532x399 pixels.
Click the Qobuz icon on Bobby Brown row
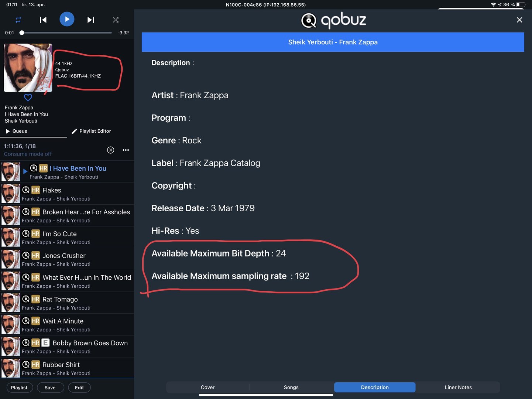[x=26, y=342]
